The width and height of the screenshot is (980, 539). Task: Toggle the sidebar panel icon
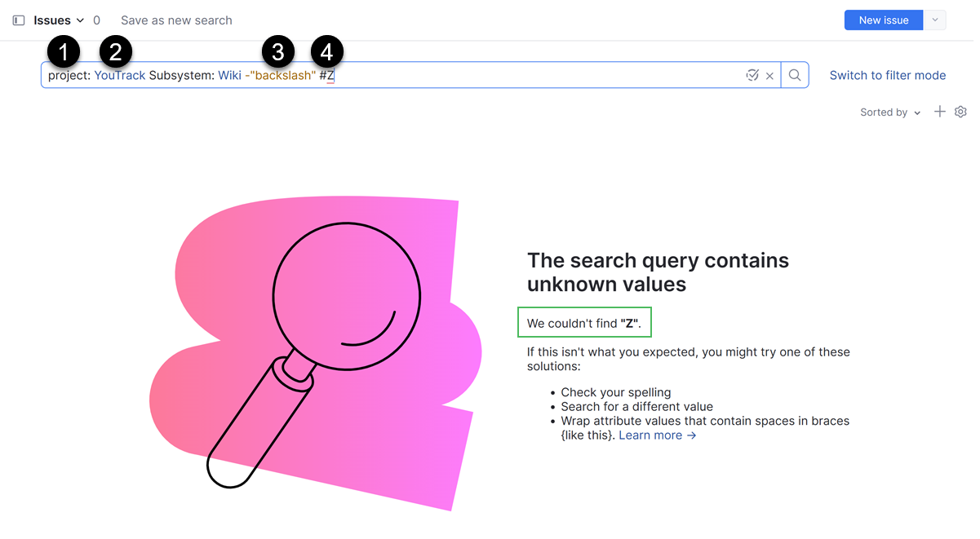(19, 20)
